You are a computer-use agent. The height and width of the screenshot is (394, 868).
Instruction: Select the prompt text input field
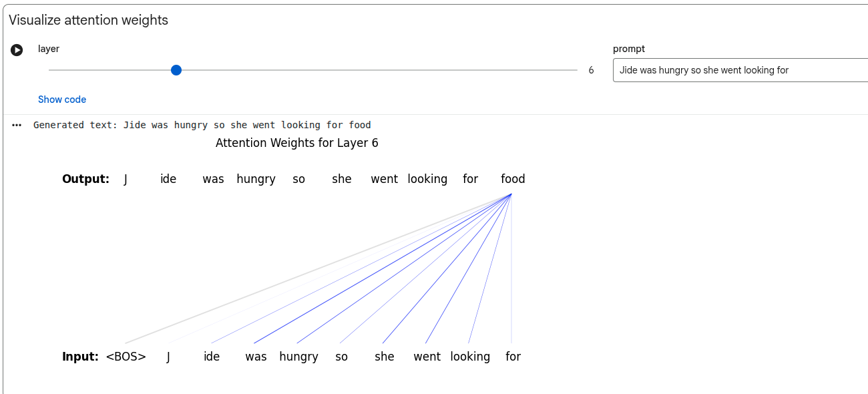point(734,69)
